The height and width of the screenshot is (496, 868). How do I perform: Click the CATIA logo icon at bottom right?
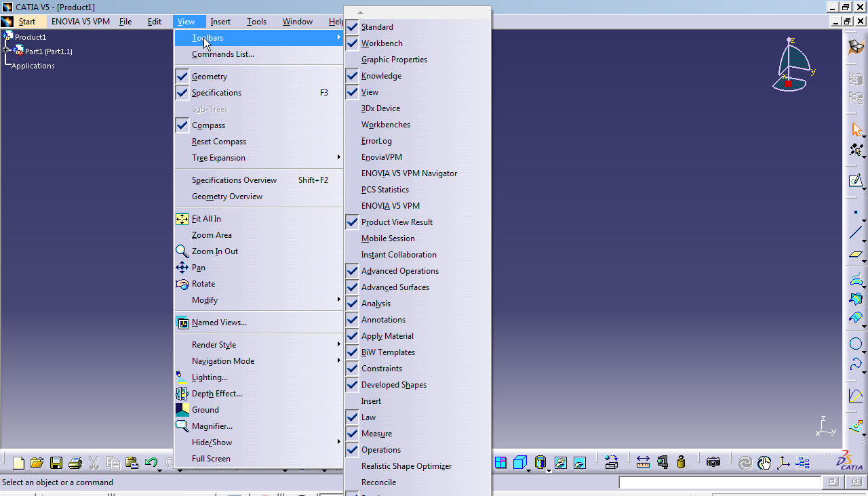point(849,461)
